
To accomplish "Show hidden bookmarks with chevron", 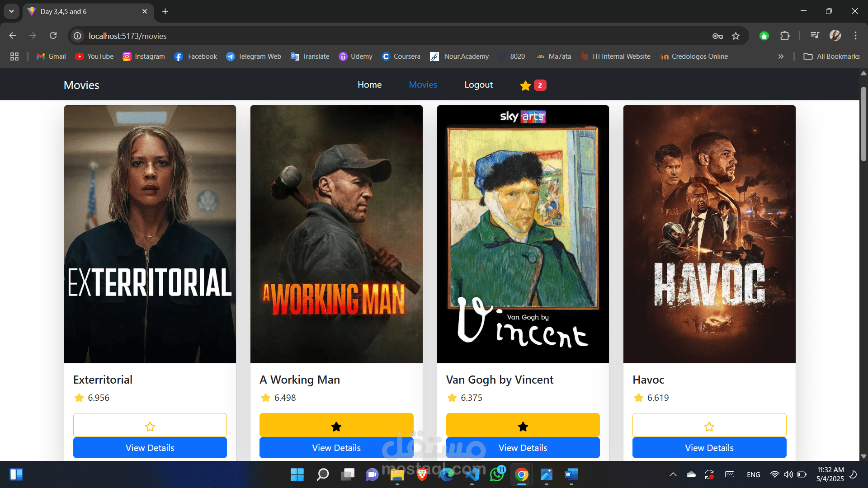I will click(781, 56).
